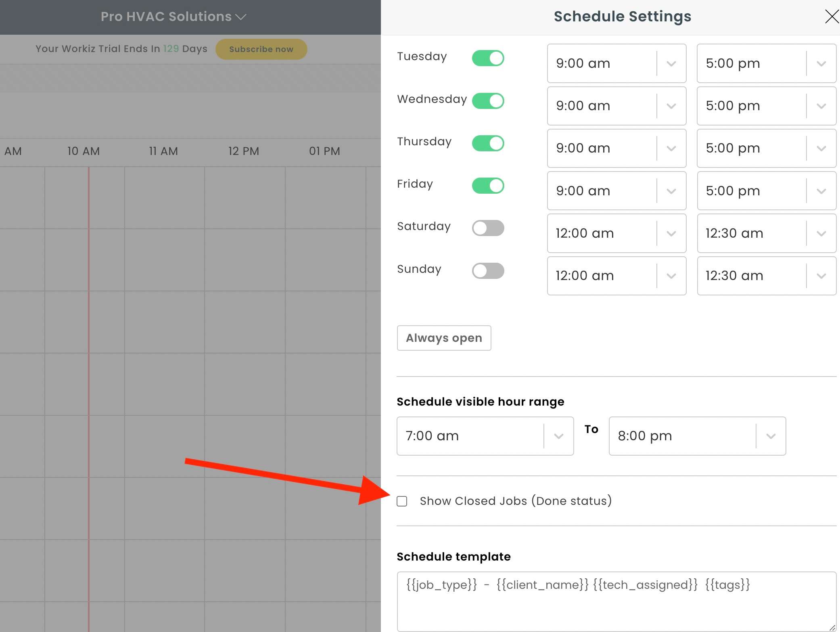This screenshot has height=632, width=840.
Task: Click the Schedule template resize handle
Action: pyautogui.click(x=832, y=627)
